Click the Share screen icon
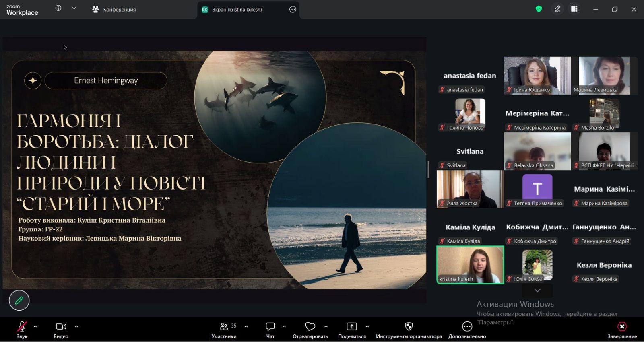This screenshot has height=342, width=644. [352, 326]
